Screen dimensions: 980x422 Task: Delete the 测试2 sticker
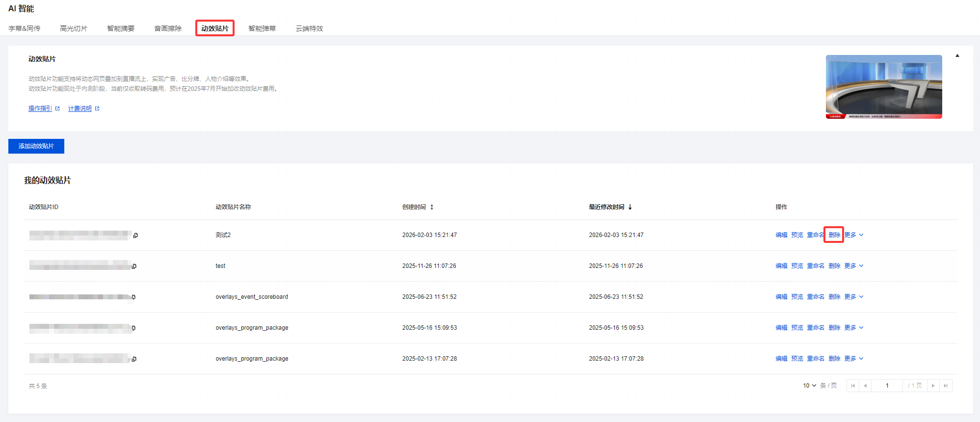(834, 235)
